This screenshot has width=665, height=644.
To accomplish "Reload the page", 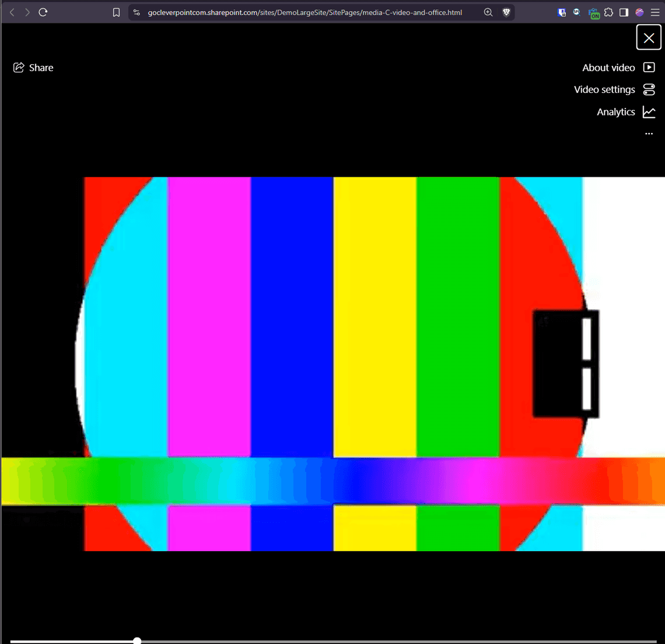I will [43, 12].
